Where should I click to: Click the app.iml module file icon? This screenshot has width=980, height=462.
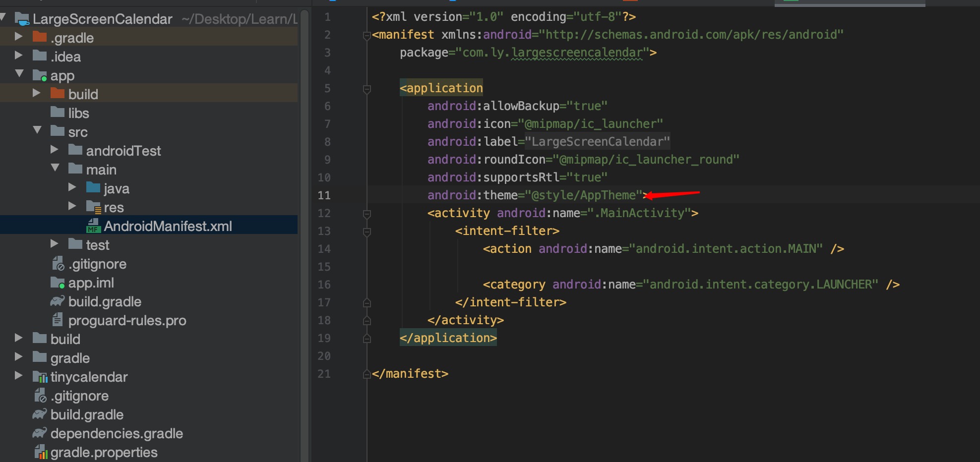[58, 283]
